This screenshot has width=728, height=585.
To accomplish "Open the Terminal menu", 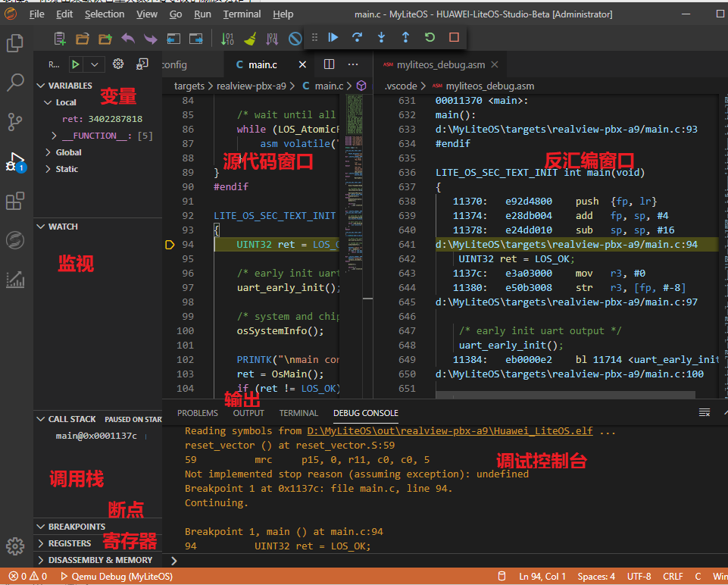I will (x=242, y=14).
